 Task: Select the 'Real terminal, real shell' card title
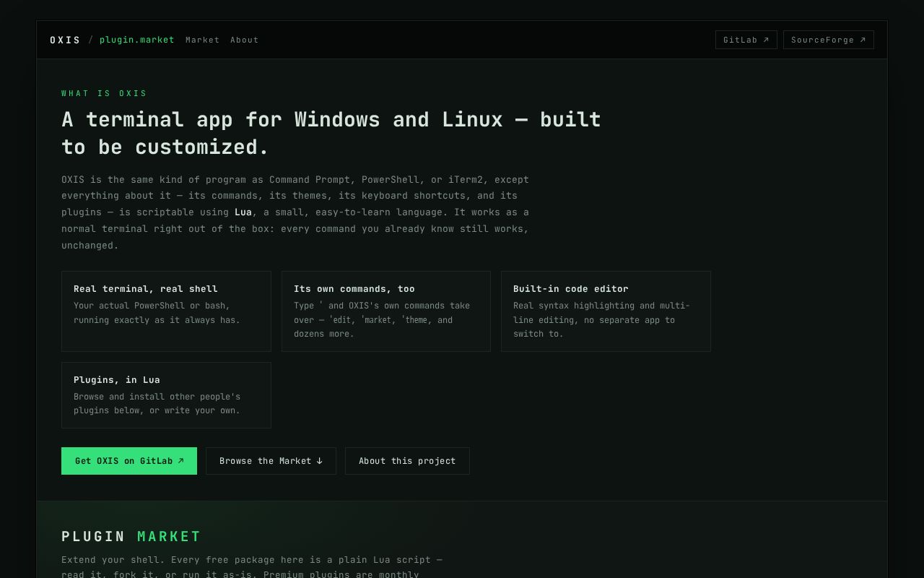tap(146, 289)
